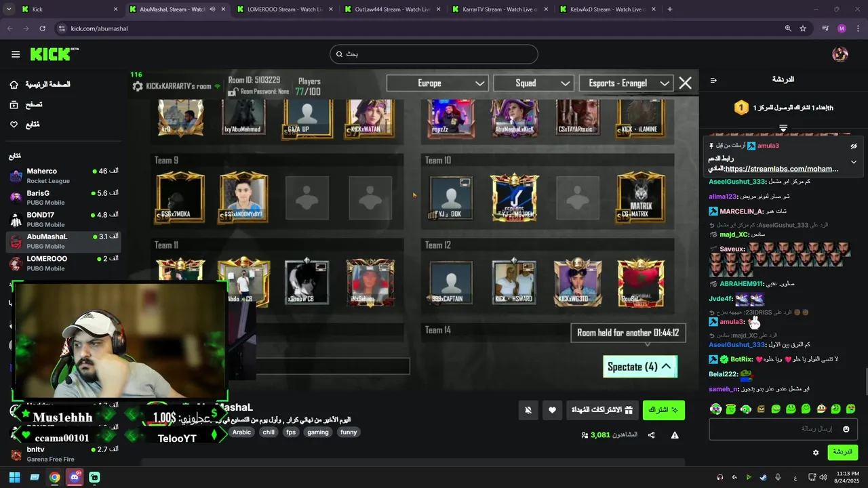
Task: Open BarisG channel in the sidebar
Action: [x=64, y=197]
